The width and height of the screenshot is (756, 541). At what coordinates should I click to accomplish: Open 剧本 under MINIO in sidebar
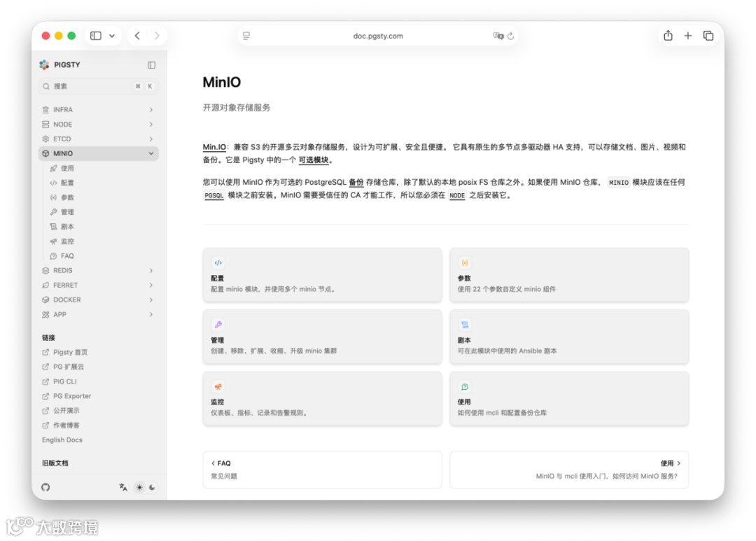67,227
